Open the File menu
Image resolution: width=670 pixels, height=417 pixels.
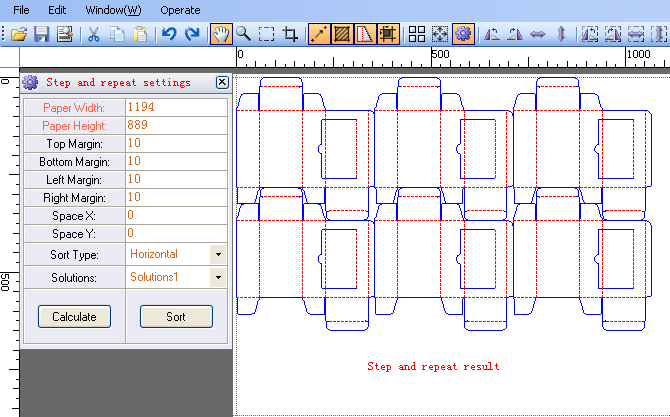(x=21, y=10)
